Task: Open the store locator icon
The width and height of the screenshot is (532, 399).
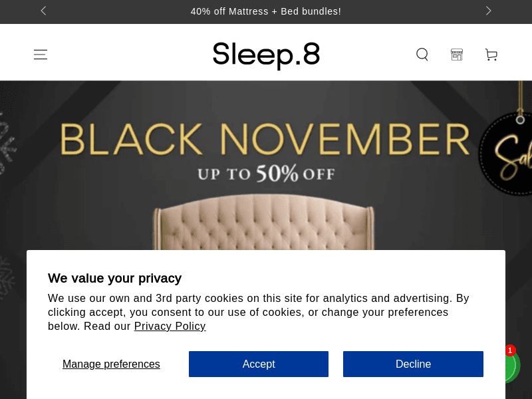Action: click(457, 55)
